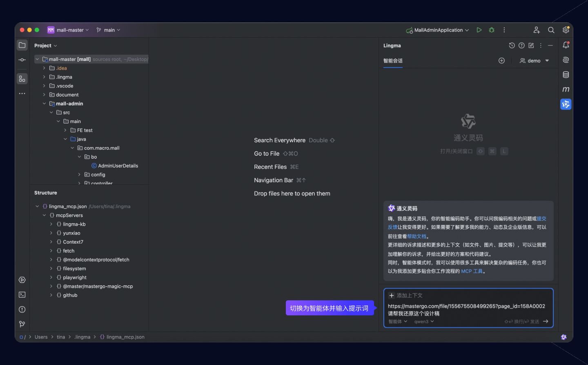Open the Lingma tool window icon in the right sidebar

coord(566,104)
